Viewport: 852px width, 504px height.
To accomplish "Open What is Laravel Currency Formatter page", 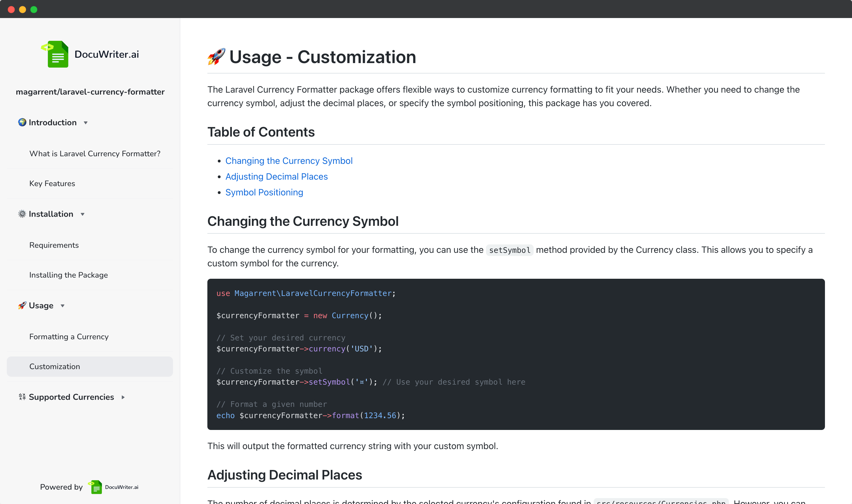I will point(95,153).
